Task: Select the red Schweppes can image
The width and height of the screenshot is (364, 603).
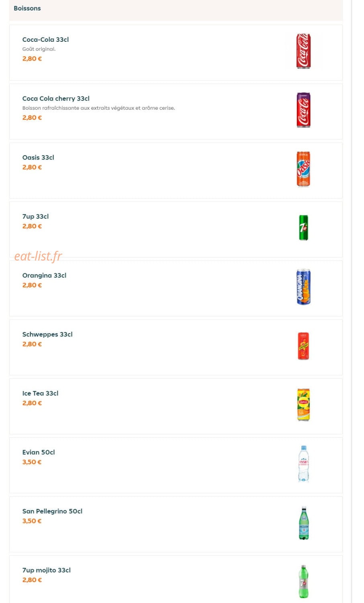Action: pos(303,346)
